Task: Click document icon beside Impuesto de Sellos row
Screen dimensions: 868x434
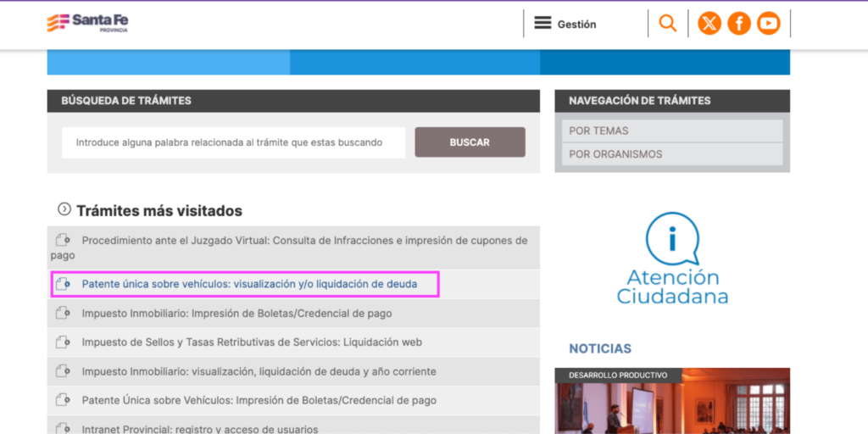Action: pyautogui.click(x=63, y=342)
